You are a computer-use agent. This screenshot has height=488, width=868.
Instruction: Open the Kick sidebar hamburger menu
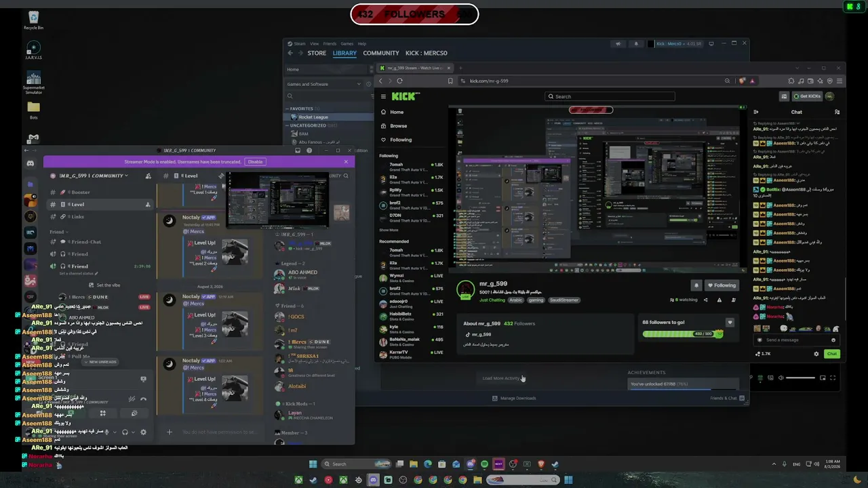pos(383,97)
